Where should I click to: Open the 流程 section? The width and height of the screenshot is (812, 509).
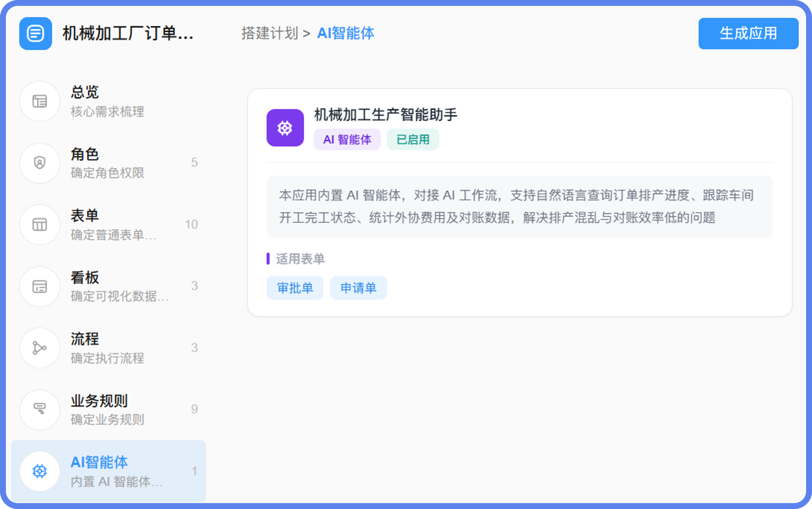tap(108, 348)
